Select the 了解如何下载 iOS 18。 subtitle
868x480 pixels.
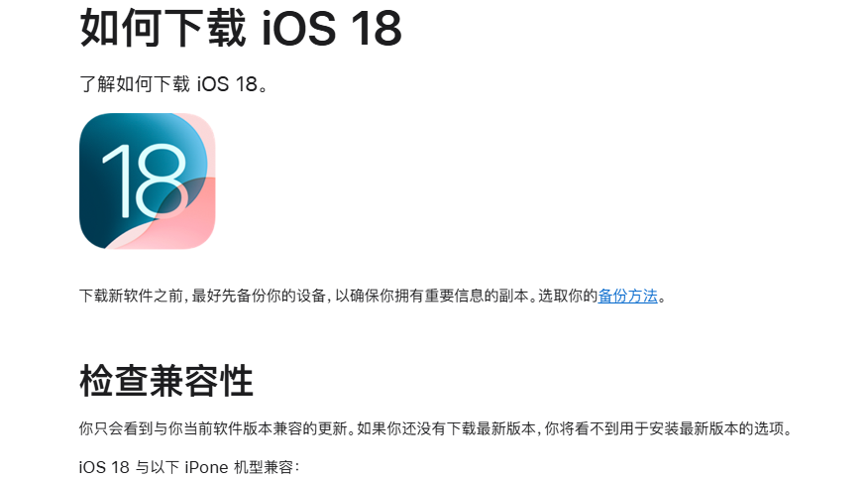click(x=173, y=84)
